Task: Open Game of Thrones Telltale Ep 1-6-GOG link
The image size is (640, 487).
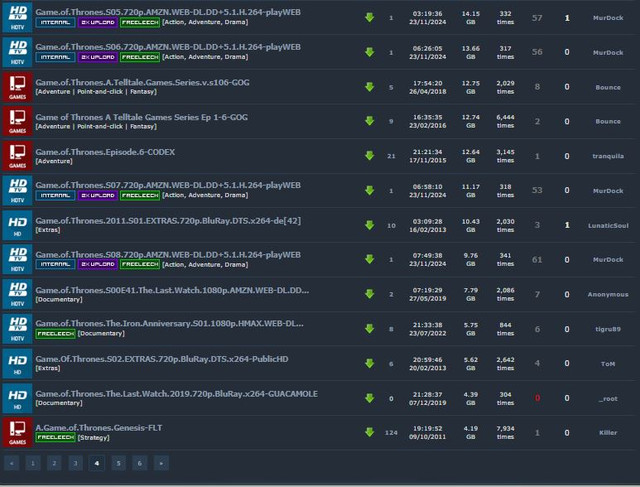Action: 141,117
